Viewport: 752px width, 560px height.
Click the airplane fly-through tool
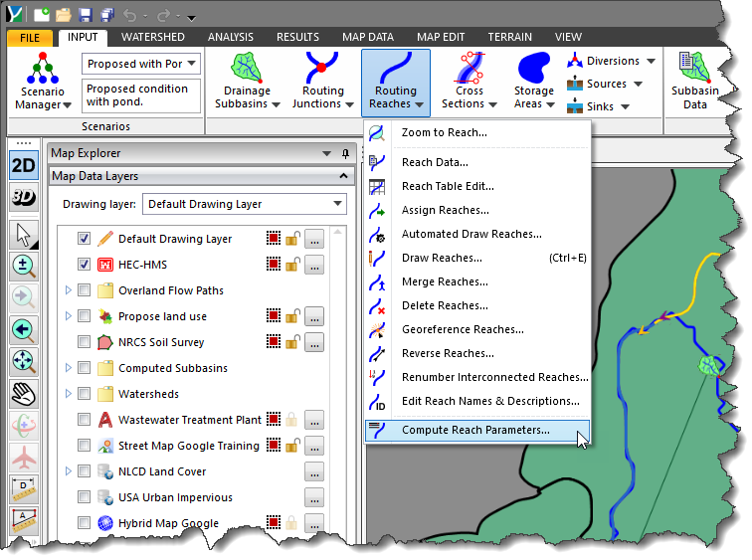click(x=24, y=458)
